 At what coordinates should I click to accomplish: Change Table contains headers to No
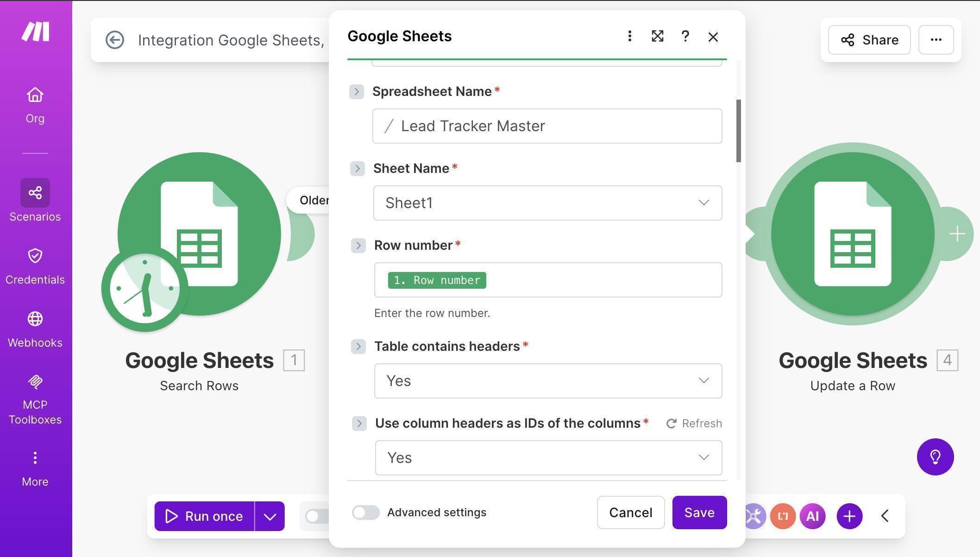(x=547, y=380)
